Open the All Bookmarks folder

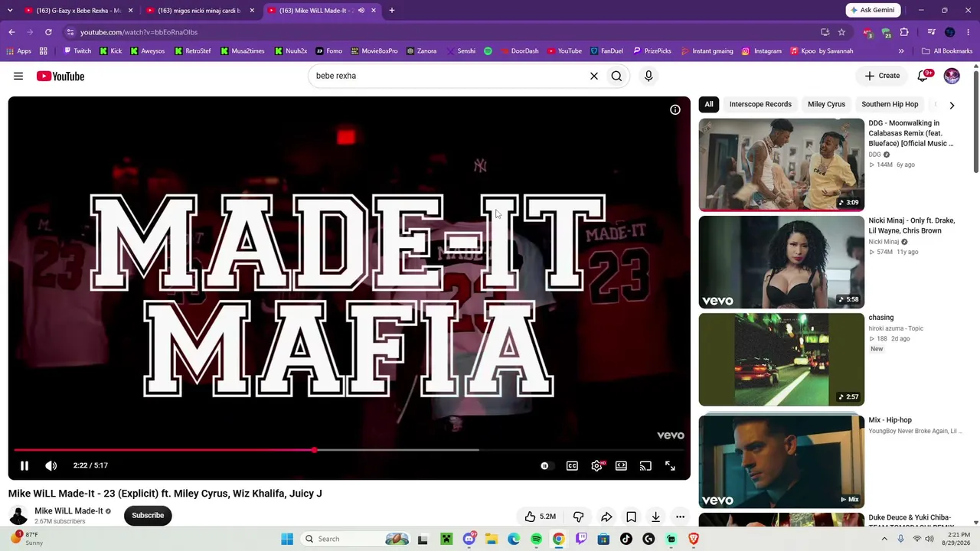947,51
